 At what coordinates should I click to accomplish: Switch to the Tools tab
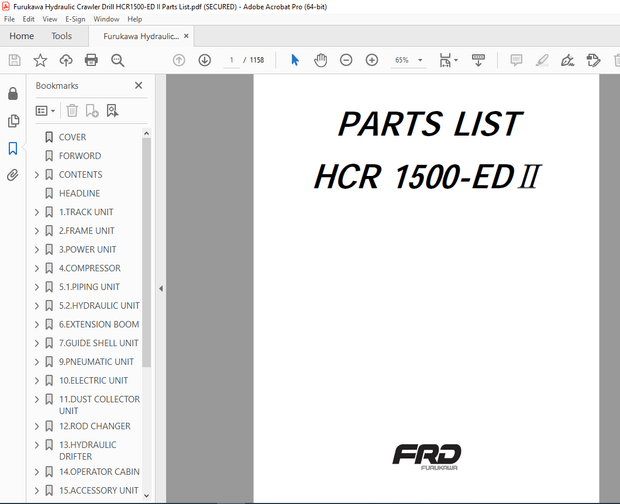pos(61,36)
